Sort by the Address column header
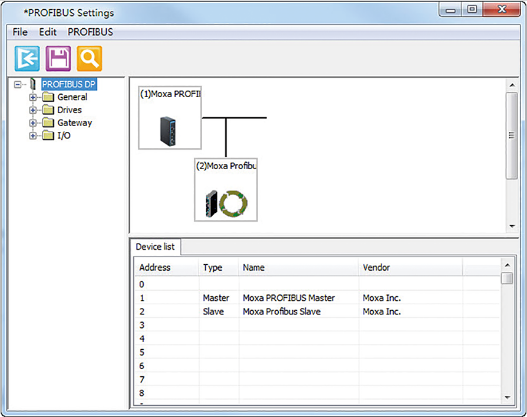This screenshot has height=417, width=527. click(167, 267)
